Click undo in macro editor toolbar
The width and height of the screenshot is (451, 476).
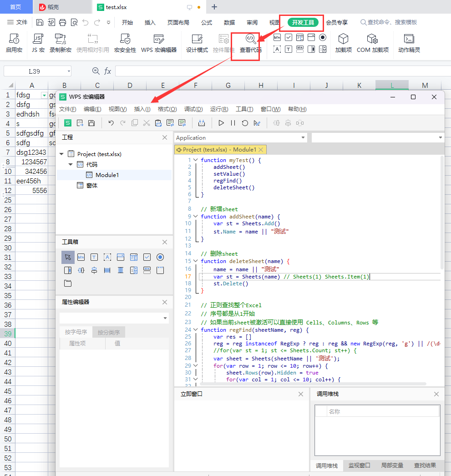[111, 123]
